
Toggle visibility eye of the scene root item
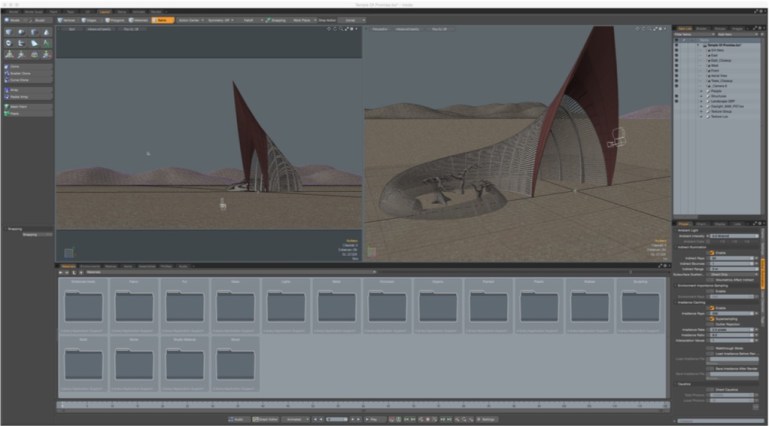click(676, 45)
